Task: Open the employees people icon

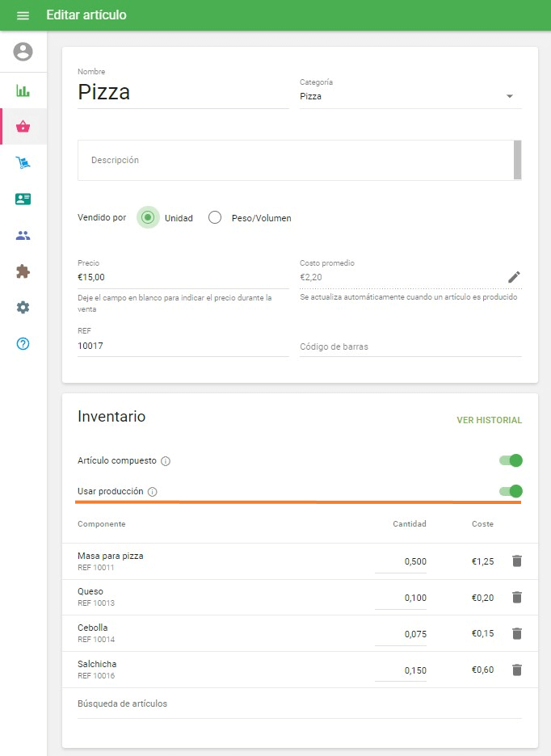Action: click(23, 236)
